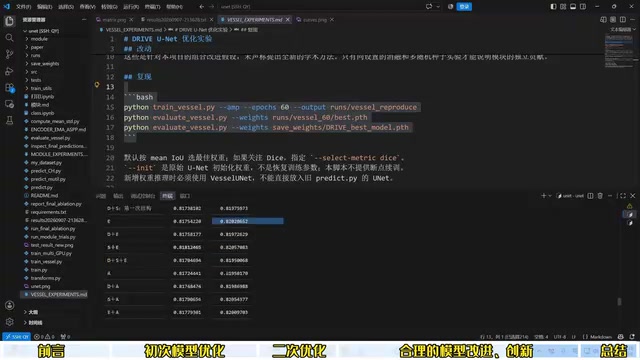640x360 pixels.
Task: Expand the train_utils folder
Action: [x=41, y=88]
